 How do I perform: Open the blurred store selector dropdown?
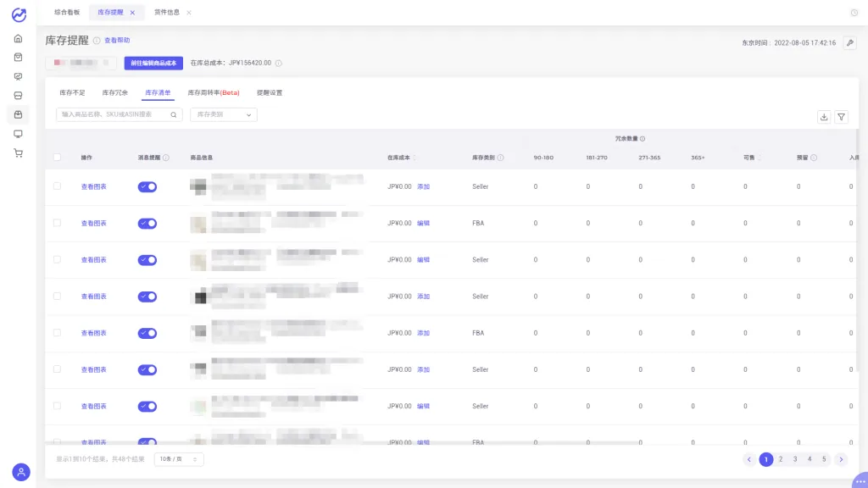(81, 63)
